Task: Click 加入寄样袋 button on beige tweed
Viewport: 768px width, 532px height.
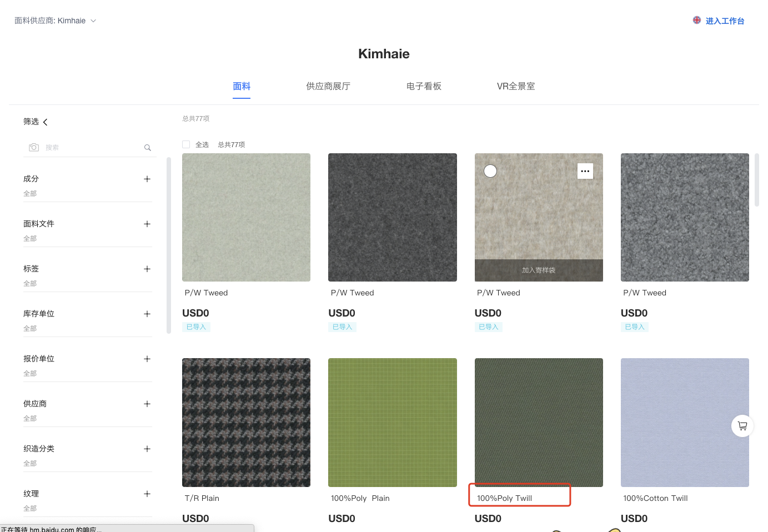Action: click(x=538, y=270)
